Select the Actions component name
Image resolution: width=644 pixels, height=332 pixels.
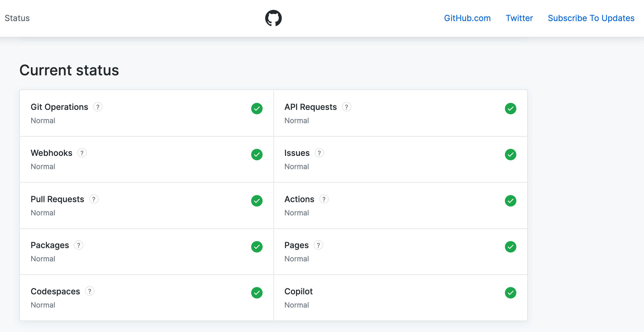299,199
